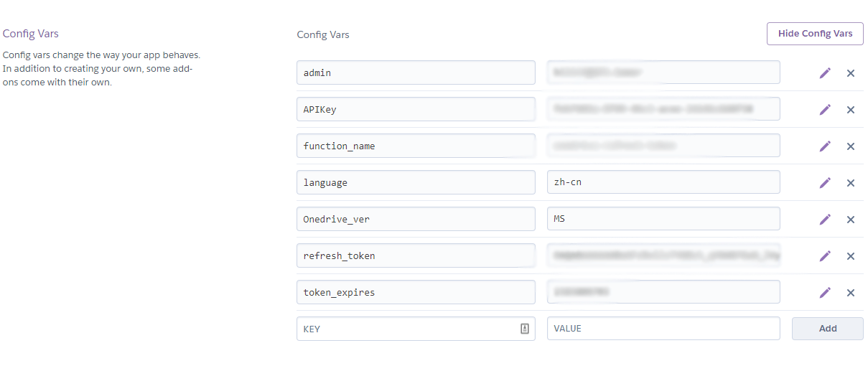Open the autofill icon in KEY field
Image resolution: width=868 pixels, height=366 pixels.
tap(524, 329)
